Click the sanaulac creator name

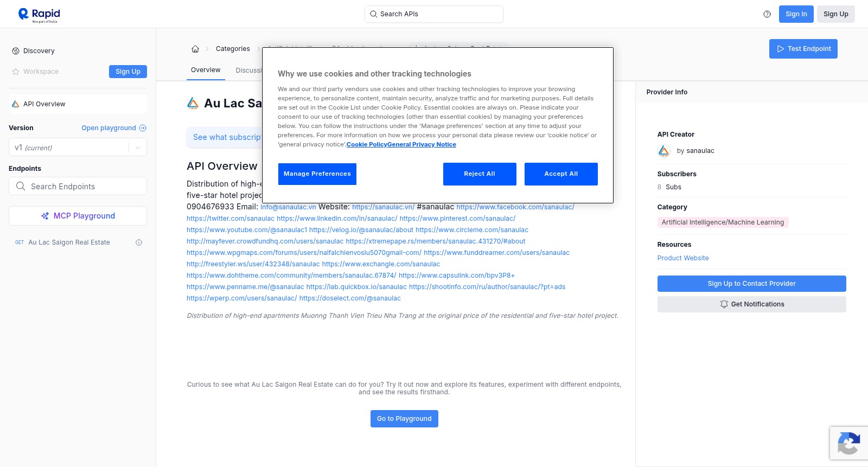tap(700, 151)
